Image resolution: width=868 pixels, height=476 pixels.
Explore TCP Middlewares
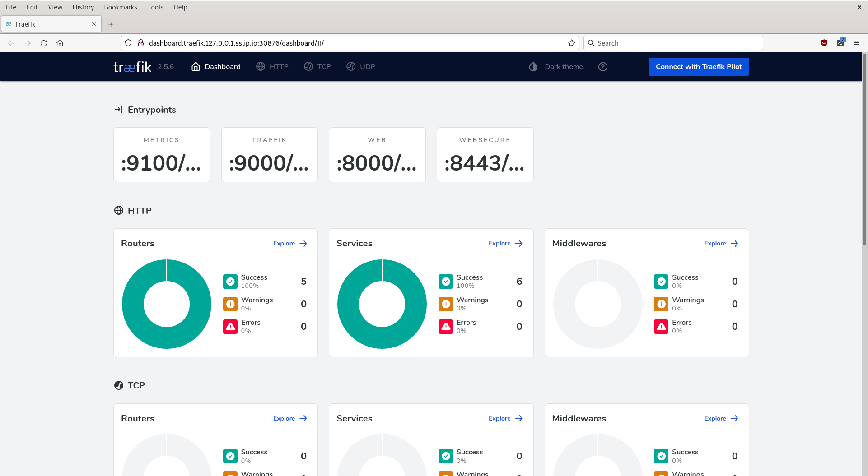(x=721, y=418)
